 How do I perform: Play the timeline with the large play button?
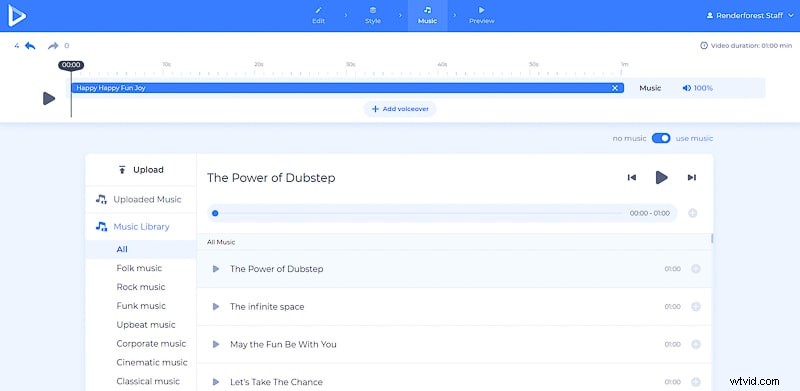tap(49, 99)
